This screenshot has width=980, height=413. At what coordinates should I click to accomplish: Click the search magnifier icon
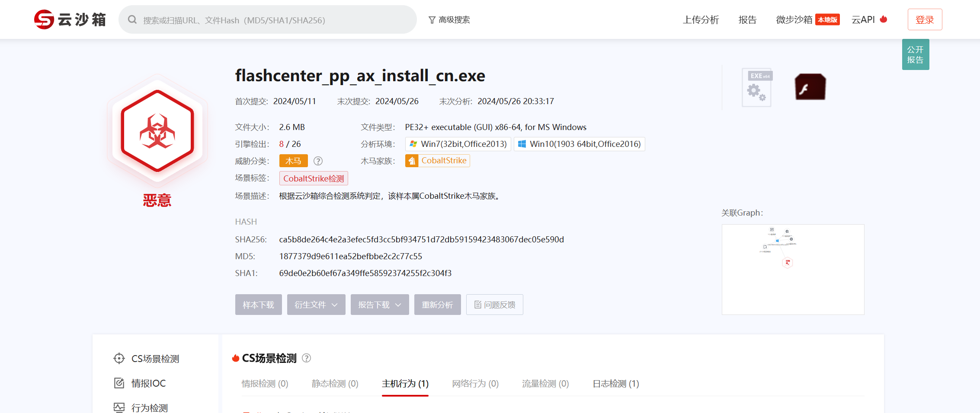[132, 20]
